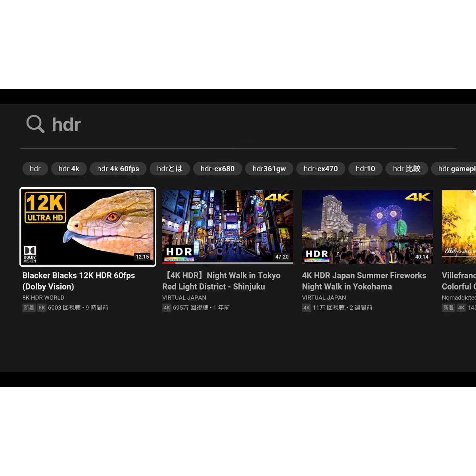
Task: Play the Tokyo Shinjuku night walk thumbnail
Action: 227,226
